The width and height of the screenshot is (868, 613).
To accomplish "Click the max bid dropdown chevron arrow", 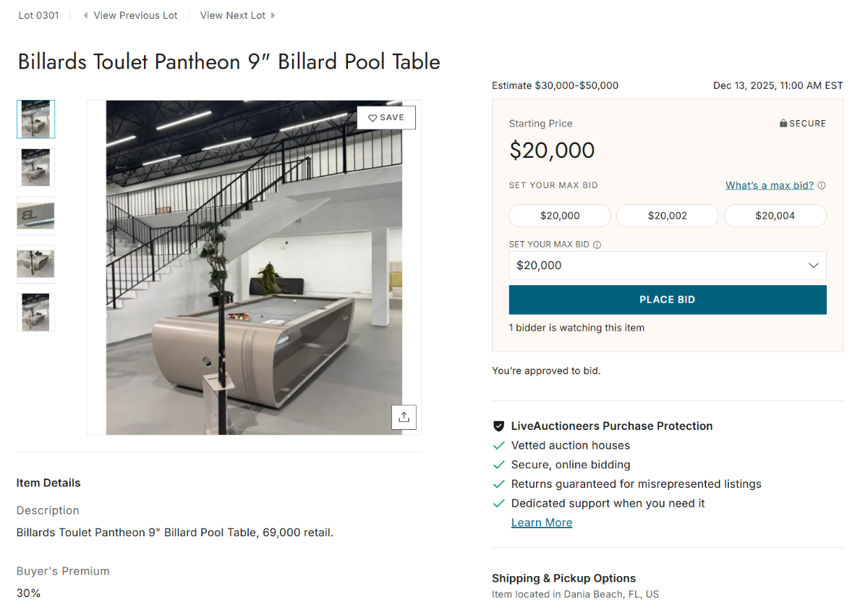I will click(813, 266).
